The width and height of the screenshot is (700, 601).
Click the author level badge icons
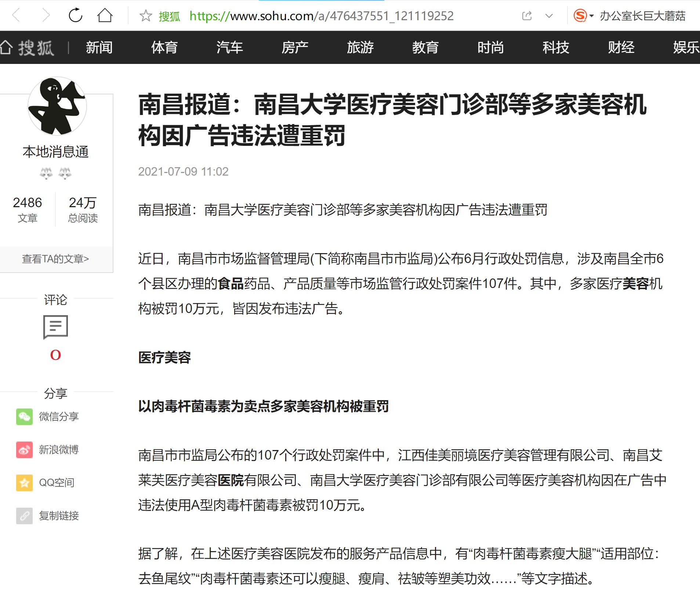pos(55,173)
